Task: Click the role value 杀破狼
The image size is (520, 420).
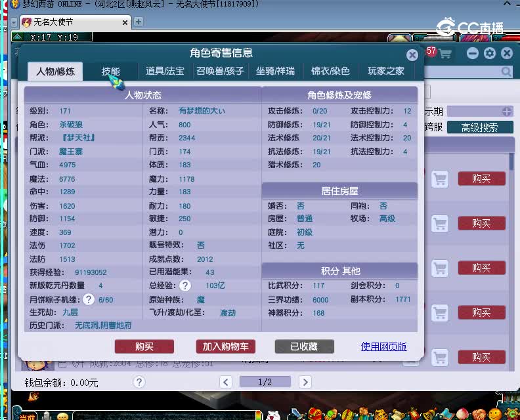Action: click(71, 124)
